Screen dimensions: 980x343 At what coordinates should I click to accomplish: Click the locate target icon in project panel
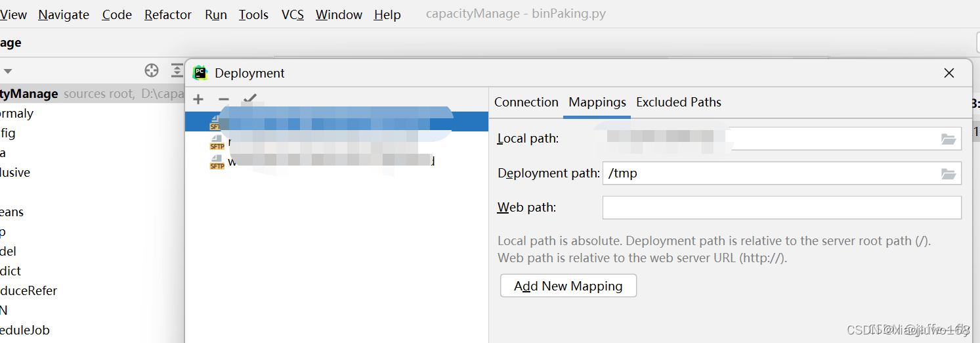coord(152,71)
